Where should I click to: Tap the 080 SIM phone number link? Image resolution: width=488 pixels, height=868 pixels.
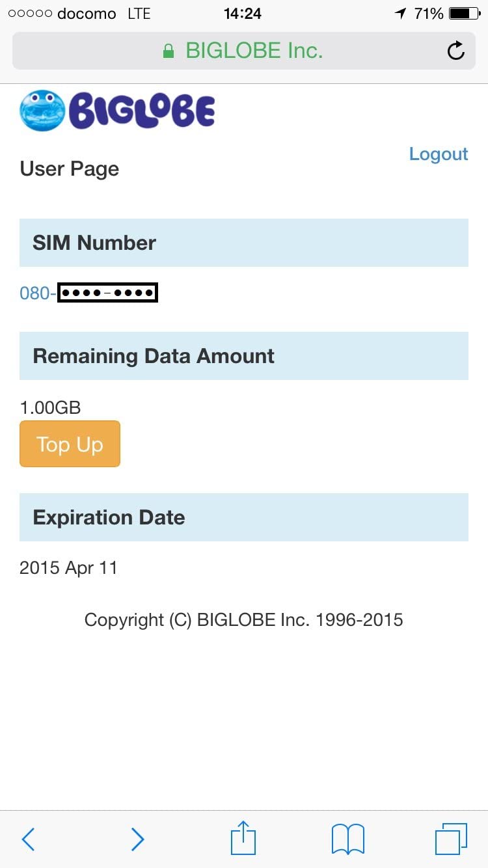pyautogui.click(x=89, y=293)
